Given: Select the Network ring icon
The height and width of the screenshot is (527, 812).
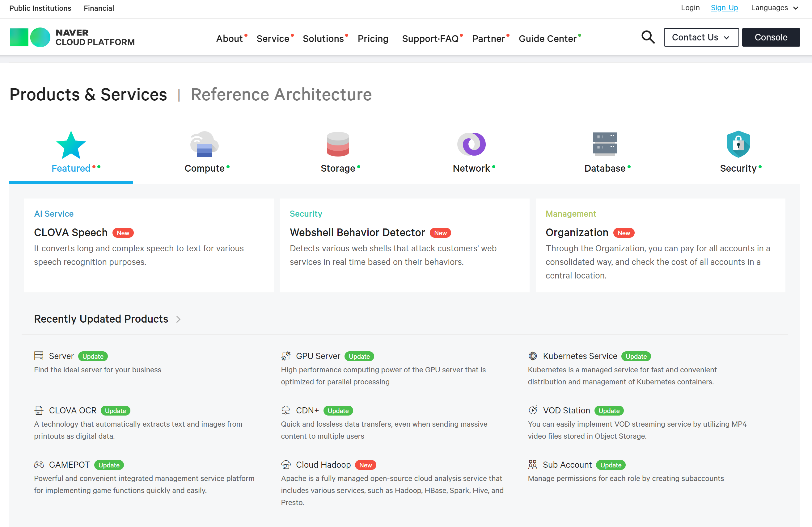Looking at the screenshot, I should pos(472,144).
